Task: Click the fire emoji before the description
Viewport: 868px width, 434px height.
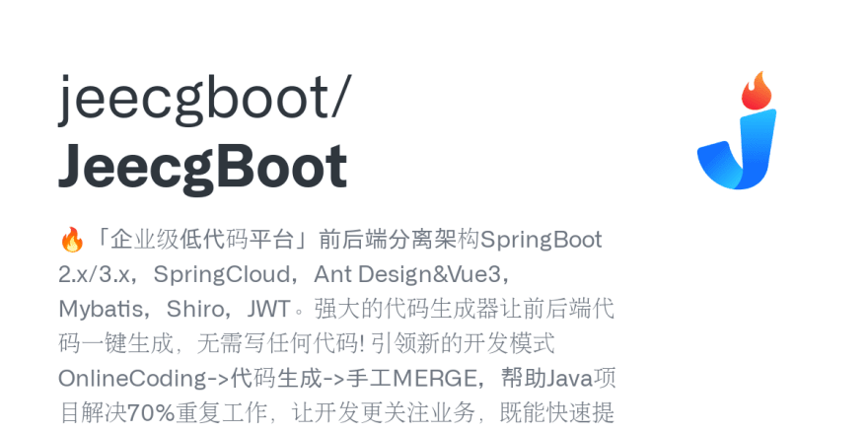Action: click(x=71, y=241)
